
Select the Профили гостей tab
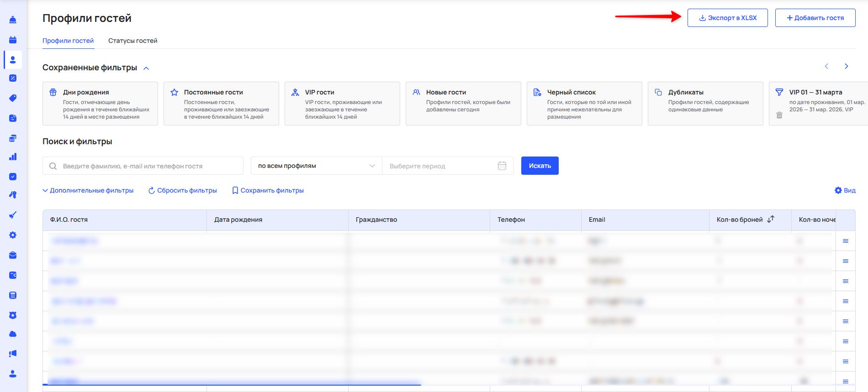point(68,41)
